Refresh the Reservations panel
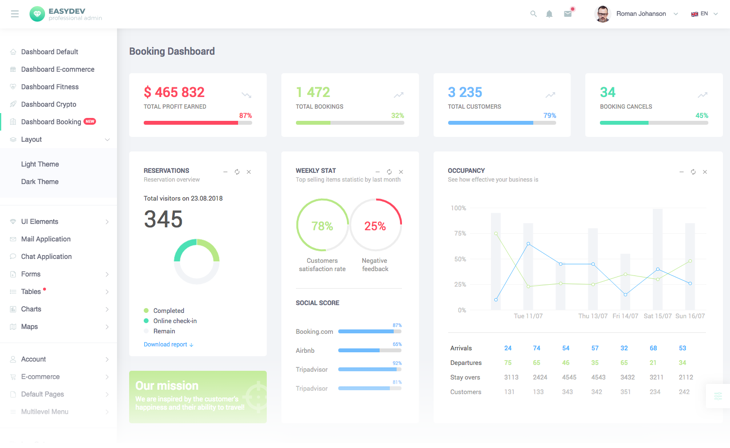730x448 pixels. tap(237, 172)
